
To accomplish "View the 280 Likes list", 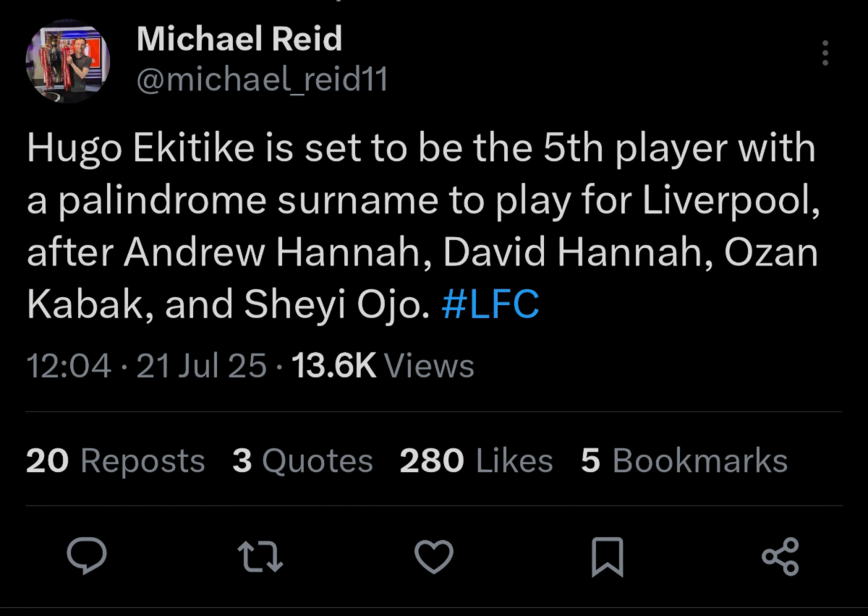I will point(476,461).
